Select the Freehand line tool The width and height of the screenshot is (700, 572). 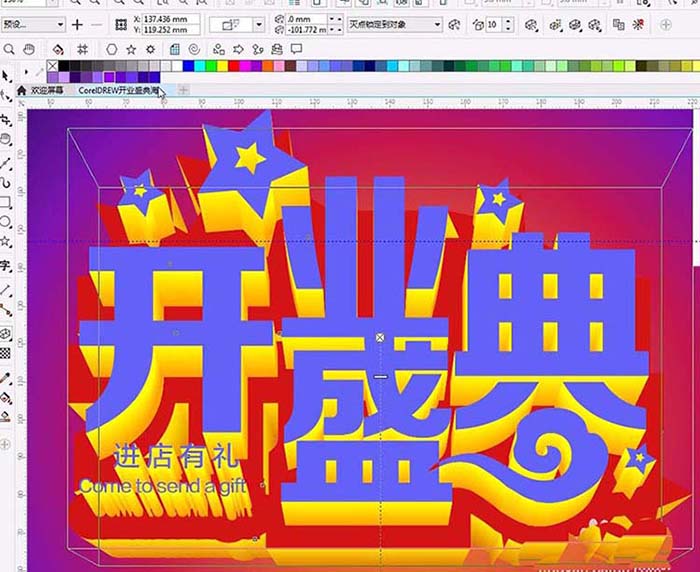(5, 164)
